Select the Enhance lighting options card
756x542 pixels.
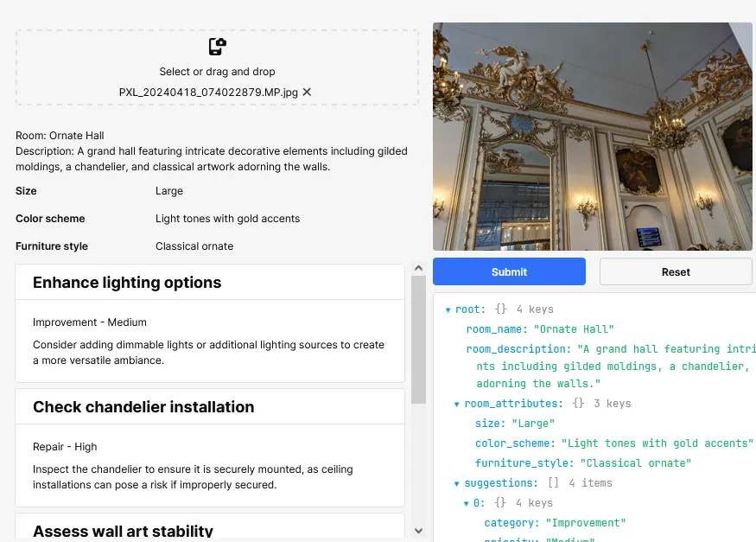(x=210, y=323)
